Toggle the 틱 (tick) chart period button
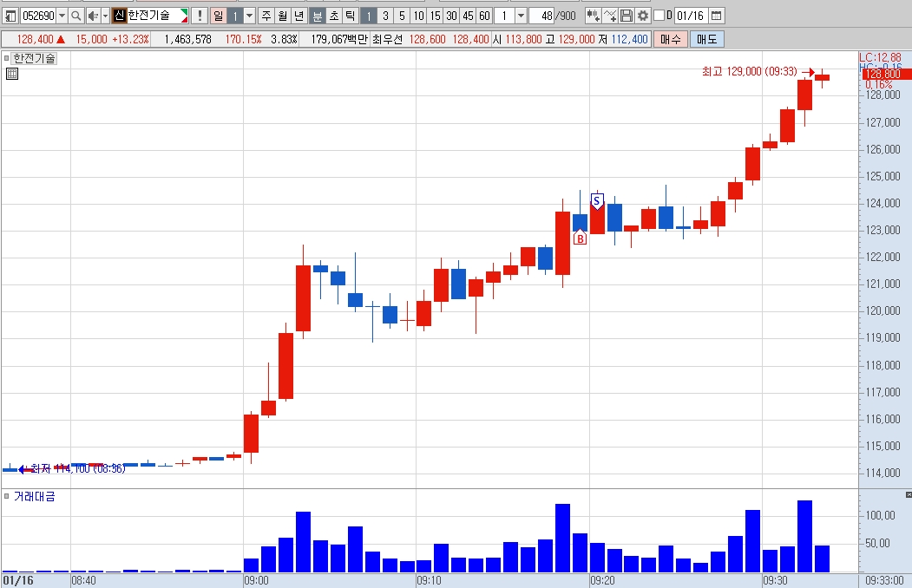This screenshot has width=912, height=588. point(351,16)
